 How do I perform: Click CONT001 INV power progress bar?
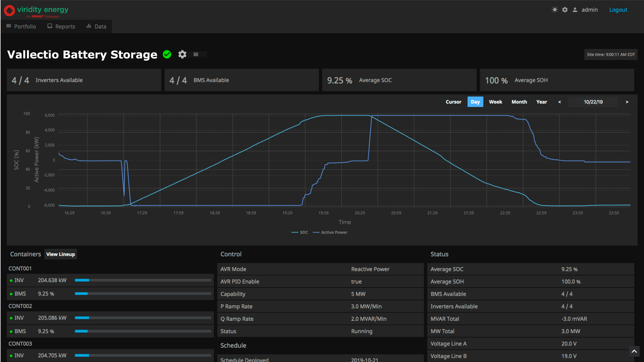coord(143,280)
